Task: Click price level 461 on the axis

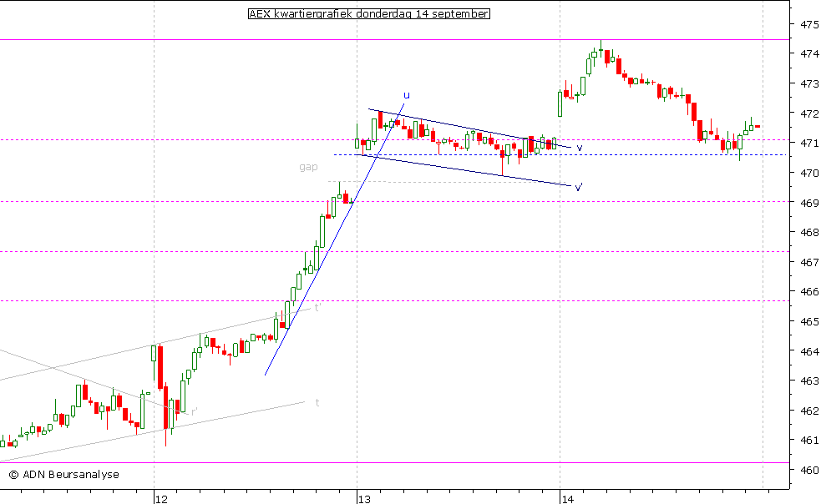Action: point(809,440)
